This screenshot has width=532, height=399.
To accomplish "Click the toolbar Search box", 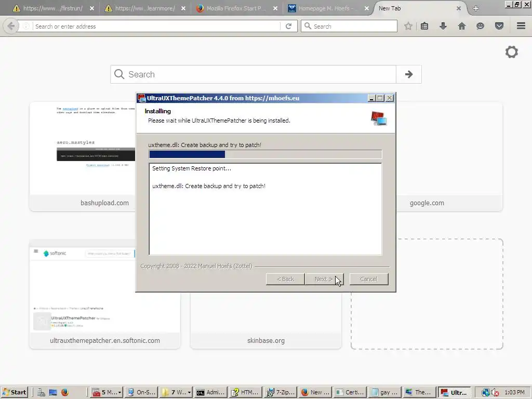I will (349, 26).
